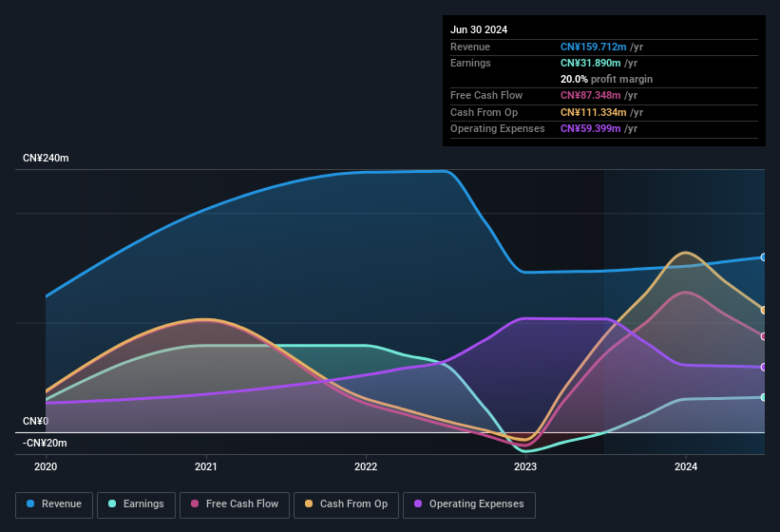Click the -CN¥20m y-axis label
The image size is (780, 532).
click(45, 443)
